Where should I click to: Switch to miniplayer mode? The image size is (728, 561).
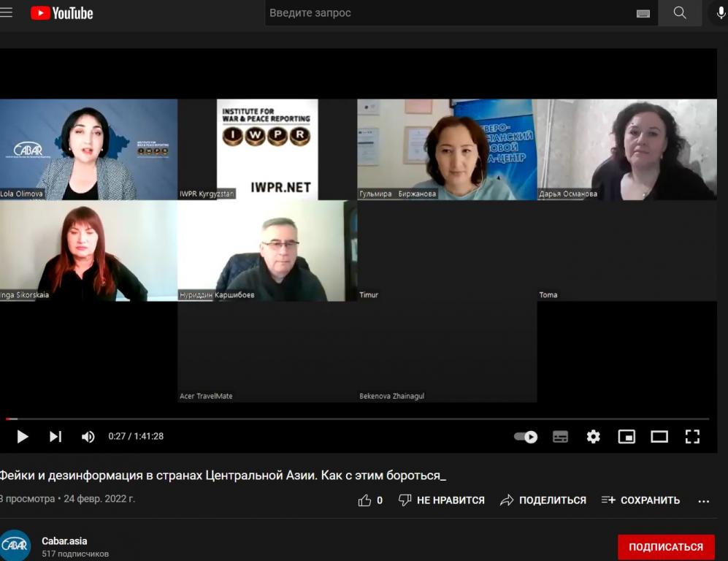tap(627, 437)
